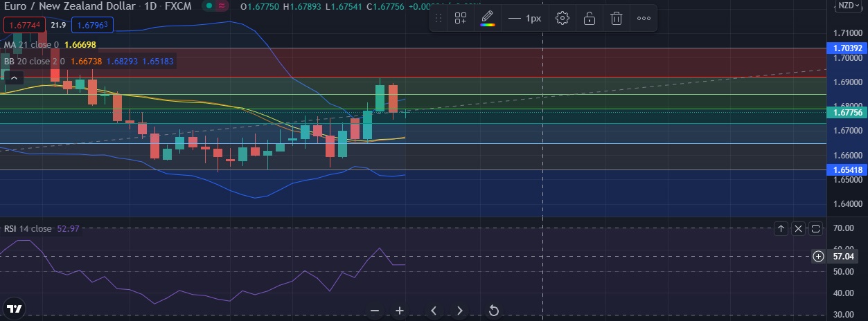
Task: Click the RSI value 52.97
Action: (x=67, y=228)
